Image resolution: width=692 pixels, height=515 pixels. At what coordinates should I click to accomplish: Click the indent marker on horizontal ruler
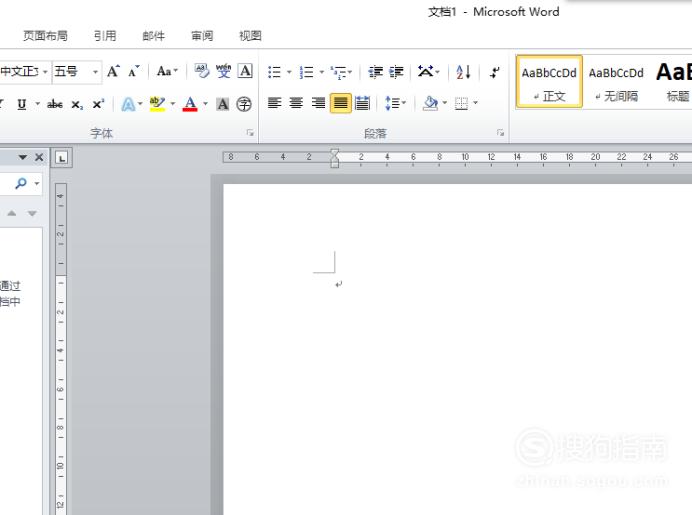coord(335,158)
